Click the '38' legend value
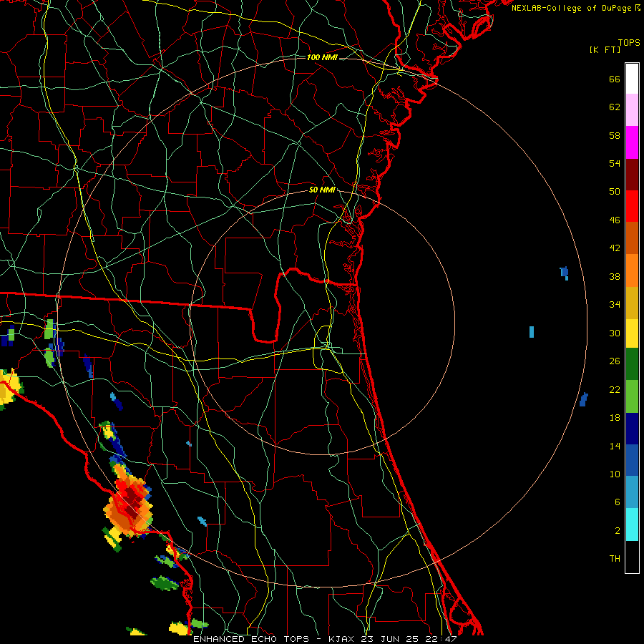 [x=615, y=276]
